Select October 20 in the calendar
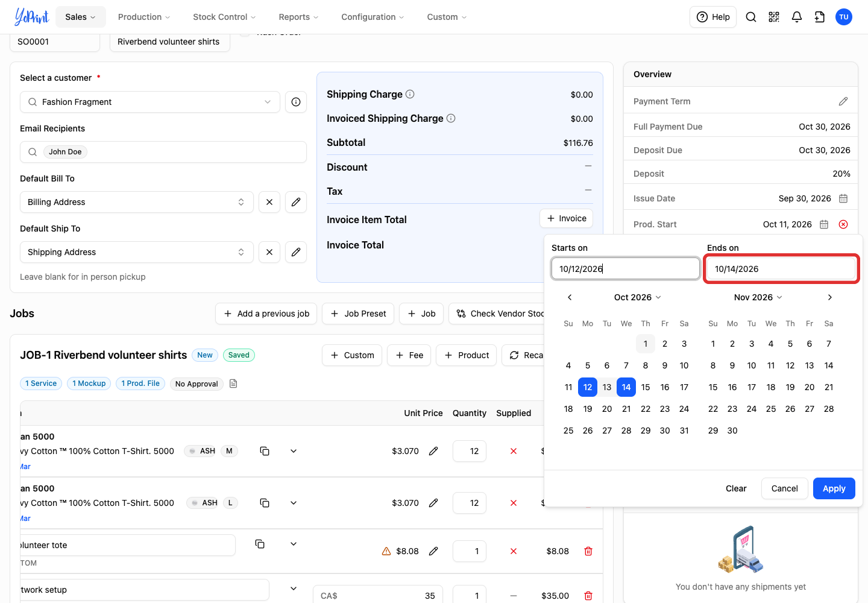Image resolution: width=868 pixels, height=603 pixels. point(607,409)
